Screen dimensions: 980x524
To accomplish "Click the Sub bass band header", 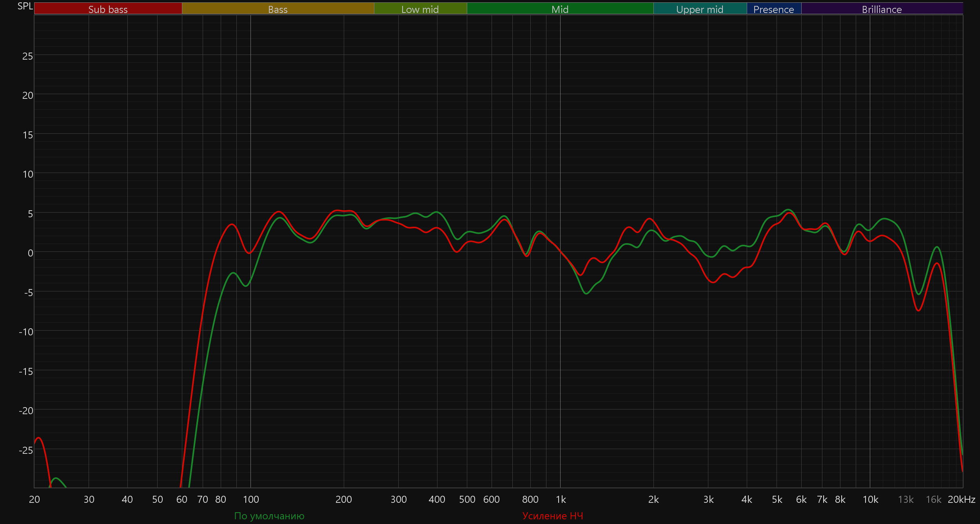I will 108,9.
